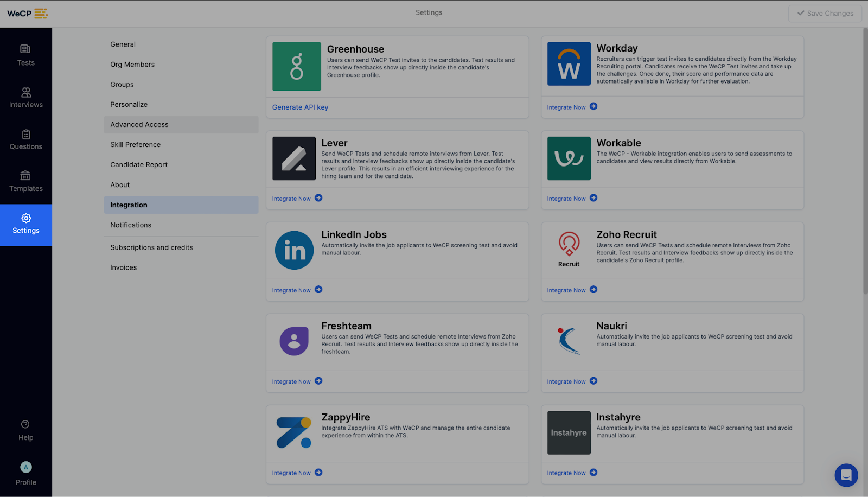Click the page vertical scrollbar

[x=865, y=161]
